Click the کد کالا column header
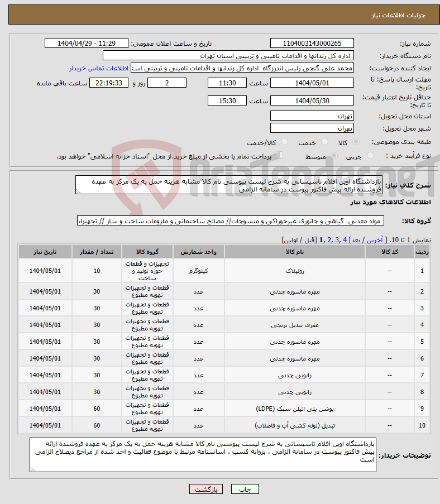Viewport: 440px width, 504px height. 390,252
